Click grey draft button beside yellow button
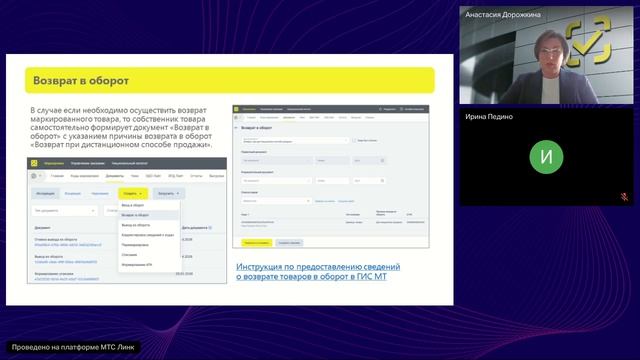The image size is (640, 360). [x=289, y=243]
